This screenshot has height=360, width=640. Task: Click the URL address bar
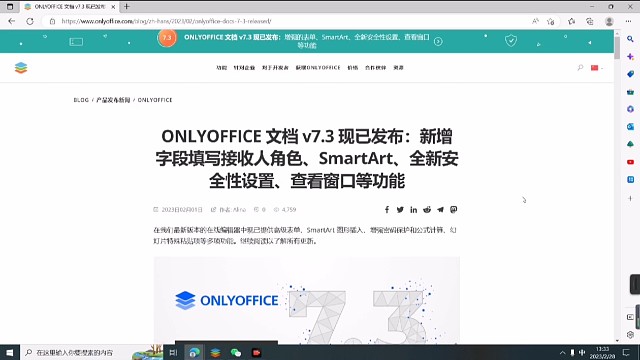[x=286, y=21]
